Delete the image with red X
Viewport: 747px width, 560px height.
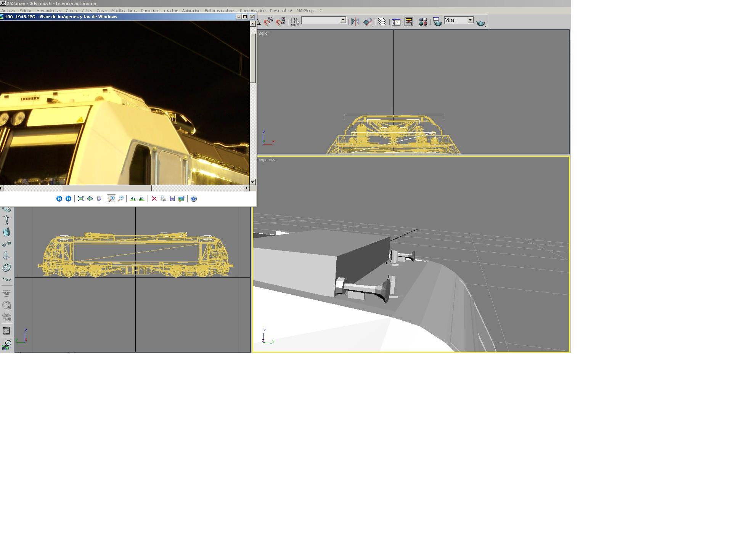tap(154, 199)
